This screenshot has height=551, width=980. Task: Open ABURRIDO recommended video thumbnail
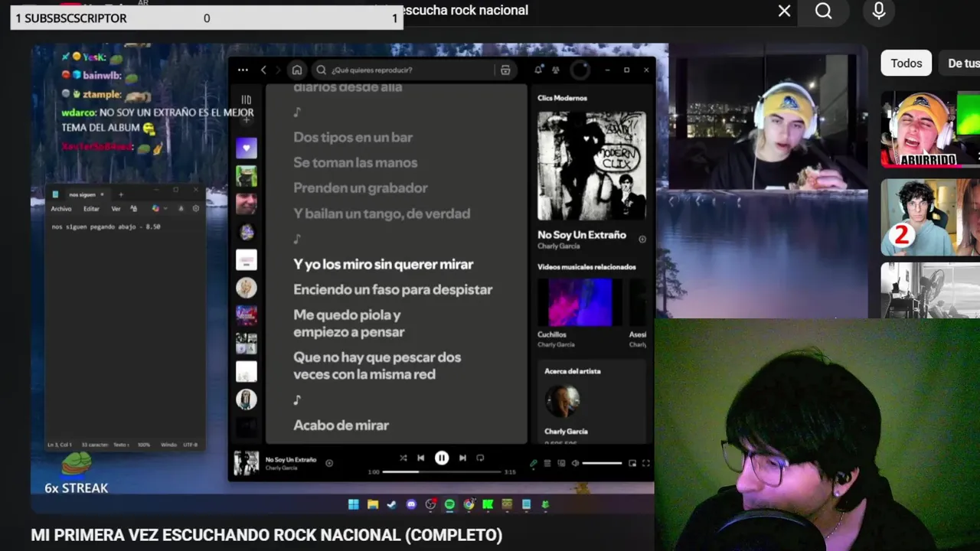pos(930,129)
